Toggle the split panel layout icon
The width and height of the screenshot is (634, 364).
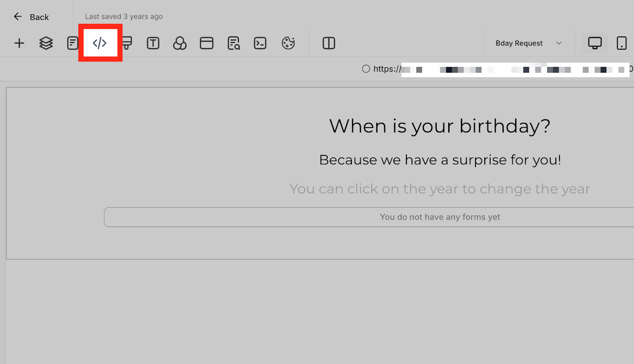click(329, 43)
